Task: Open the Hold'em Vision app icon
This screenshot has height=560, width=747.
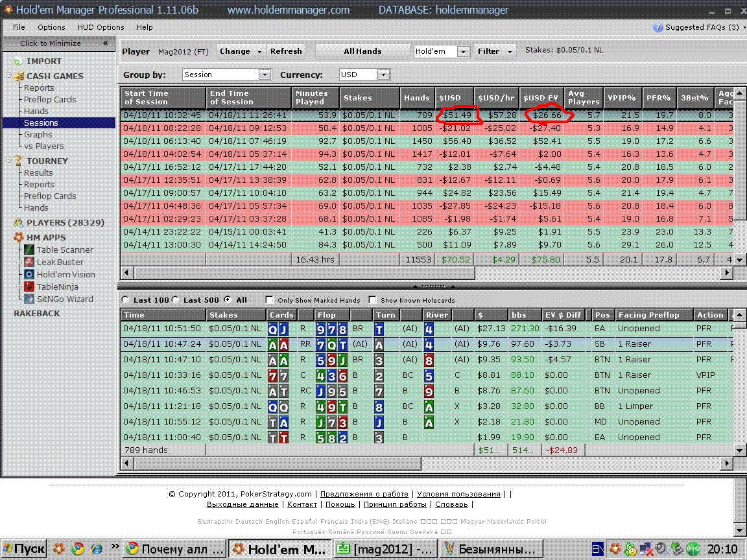Action: 29,274
